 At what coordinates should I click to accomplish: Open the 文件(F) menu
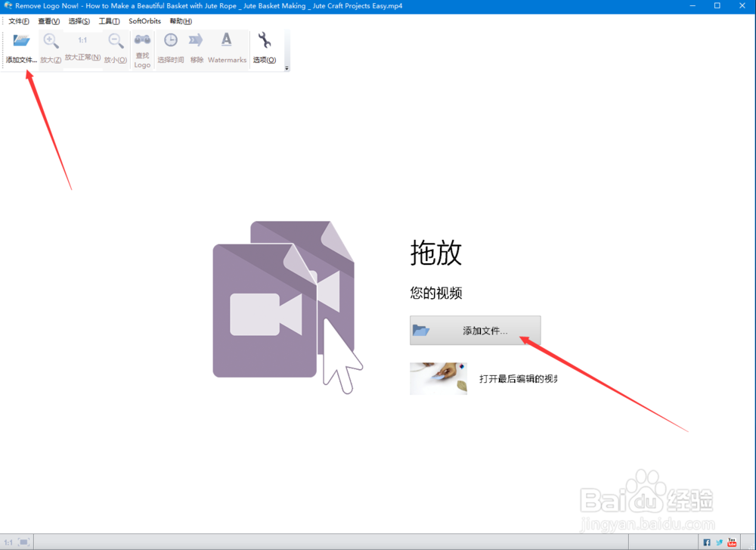[x=19, y=21]
